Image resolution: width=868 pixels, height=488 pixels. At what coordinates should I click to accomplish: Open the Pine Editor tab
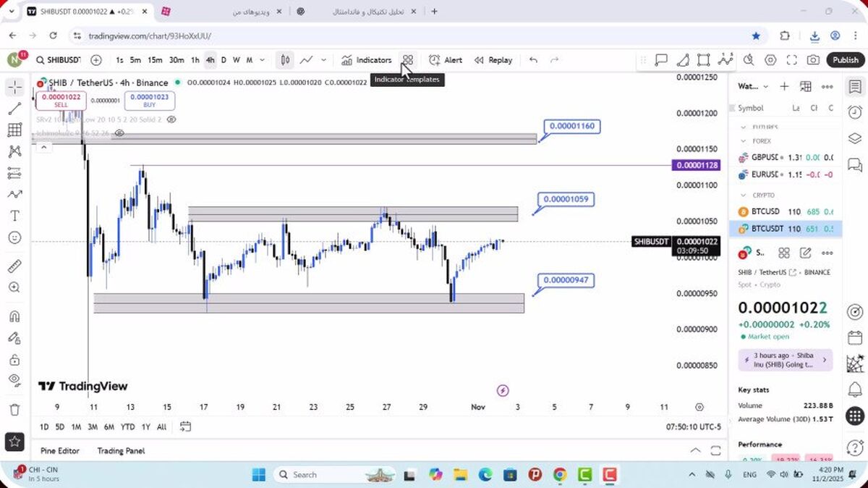[x=59, y=450]
